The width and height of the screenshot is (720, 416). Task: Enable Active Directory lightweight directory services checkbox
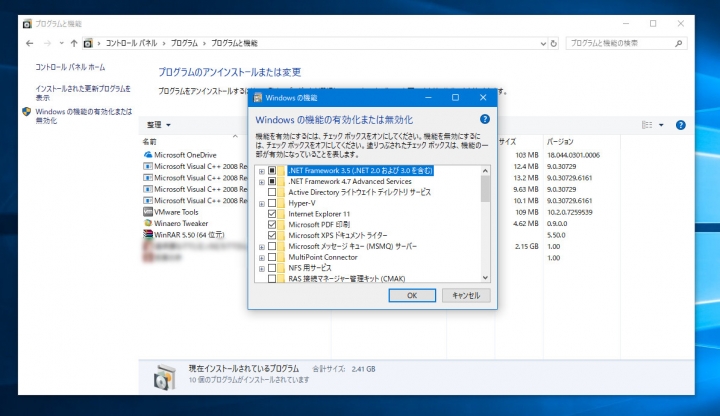(x=272, y=192)
